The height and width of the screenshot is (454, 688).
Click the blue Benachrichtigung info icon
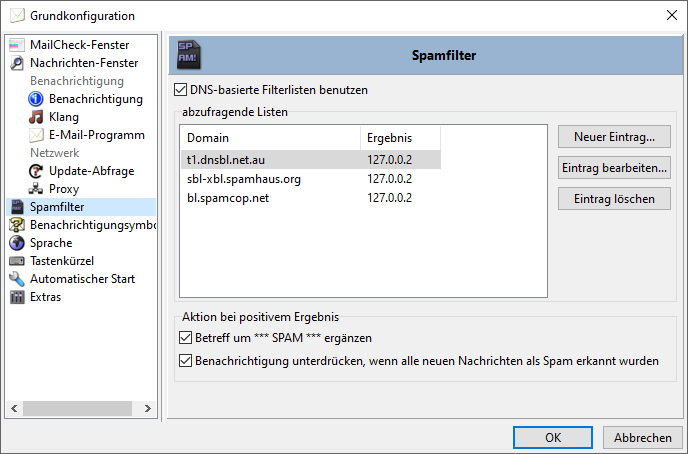pyautogui.click(x=36, y=99)
